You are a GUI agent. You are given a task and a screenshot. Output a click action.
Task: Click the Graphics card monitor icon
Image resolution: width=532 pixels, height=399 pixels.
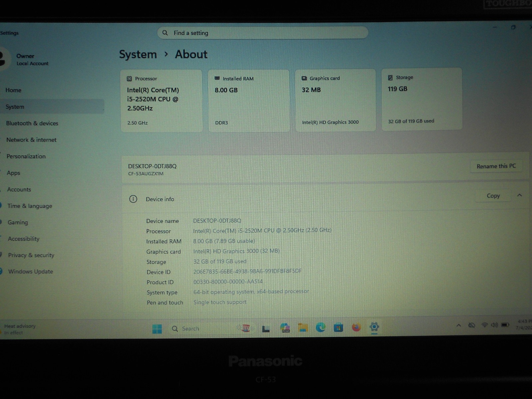304,78
